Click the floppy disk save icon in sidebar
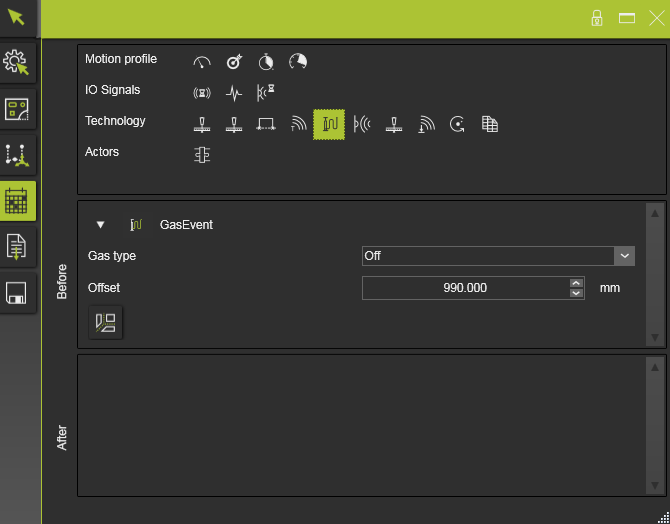This screenshot has width=670, height=524. click(x=17, y=293)
